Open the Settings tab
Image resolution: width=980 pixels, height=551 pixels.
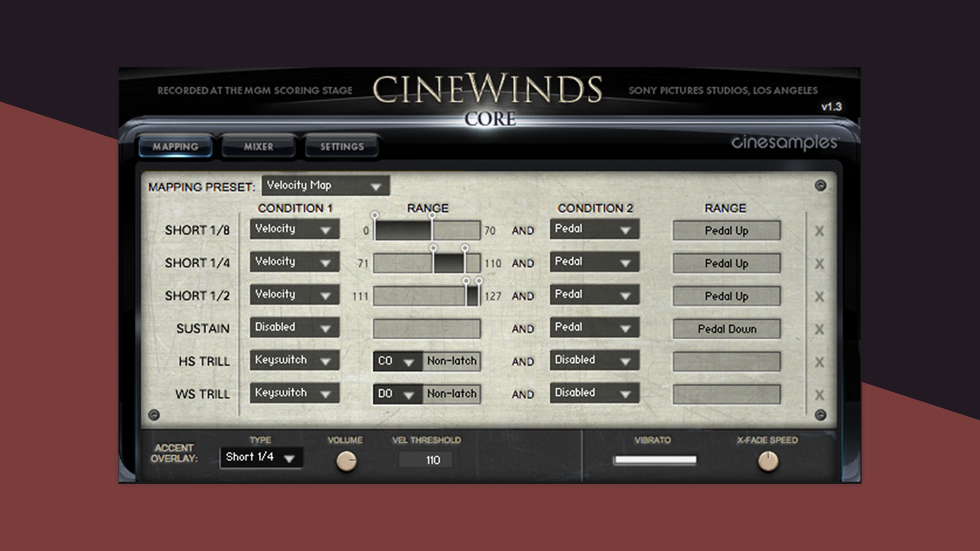(340, 146)
